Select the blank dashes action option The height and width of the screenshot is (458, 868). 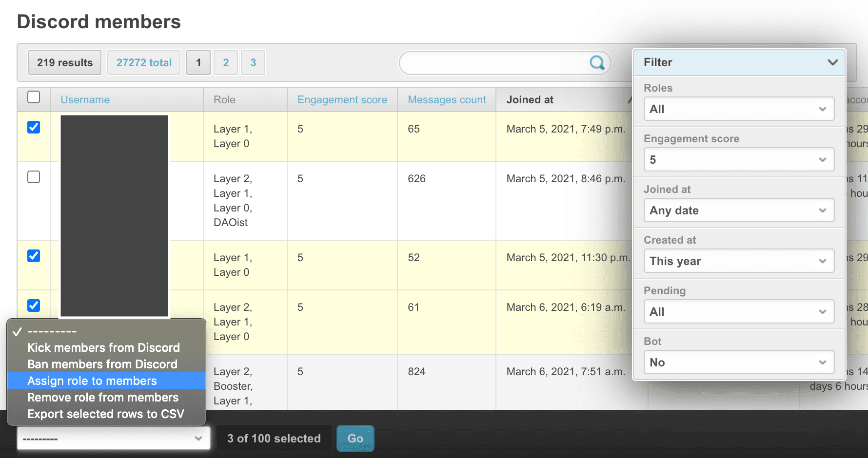tap(106, 331)
